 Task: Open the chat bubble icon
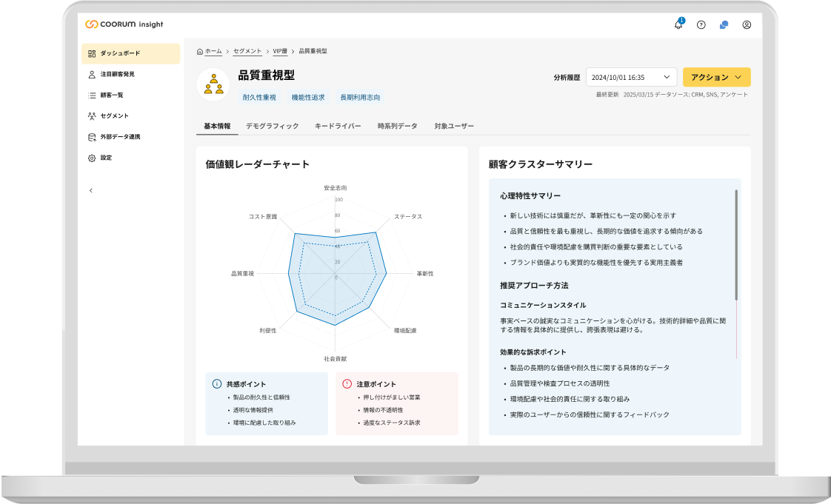pyautogui.click(x=724, y=25)
